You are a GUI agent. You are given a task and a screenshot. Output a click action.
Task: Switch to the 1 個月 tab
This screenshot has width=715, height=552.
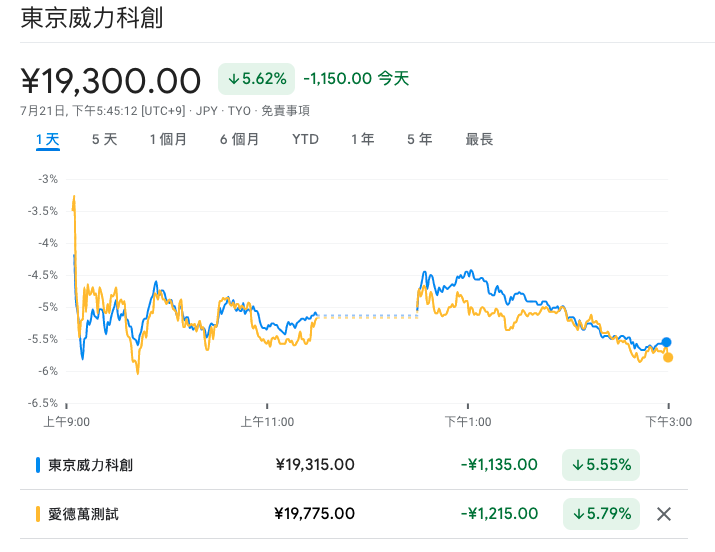coord(168,139)
